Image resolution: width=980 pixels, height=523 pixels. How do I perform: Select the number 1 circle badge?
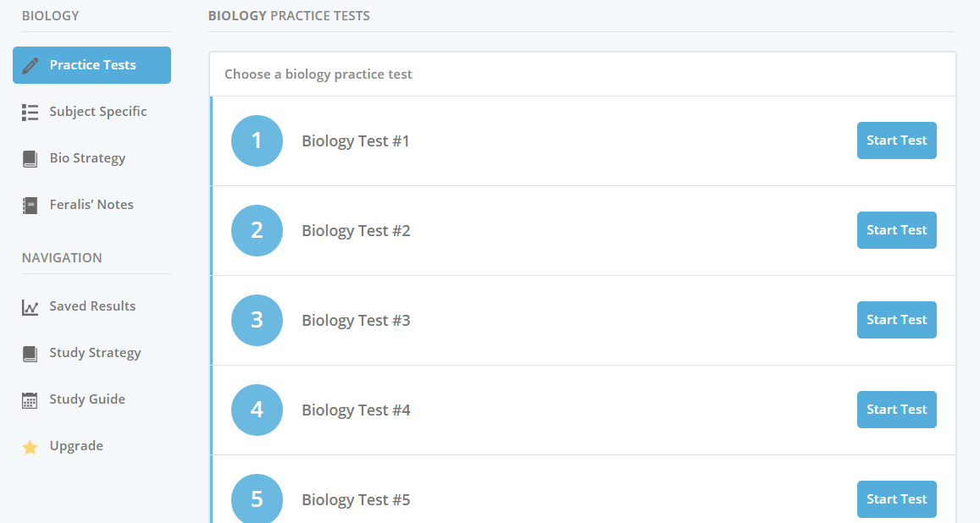[257, 141]
